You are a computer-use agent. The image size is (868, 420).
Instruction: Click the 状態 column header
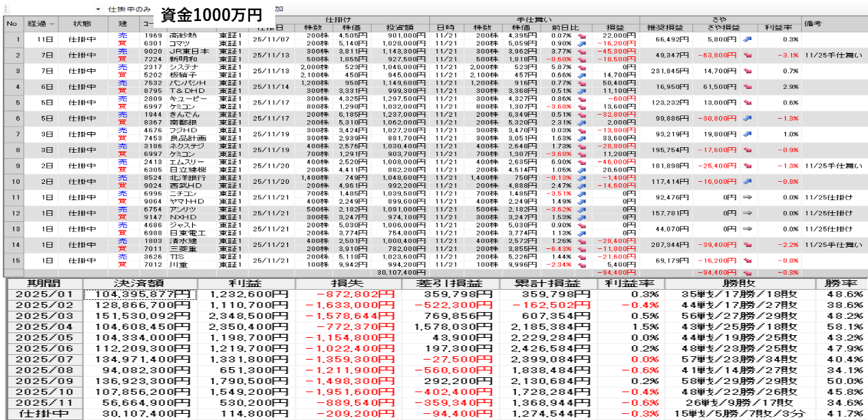[x=86, y=24]
